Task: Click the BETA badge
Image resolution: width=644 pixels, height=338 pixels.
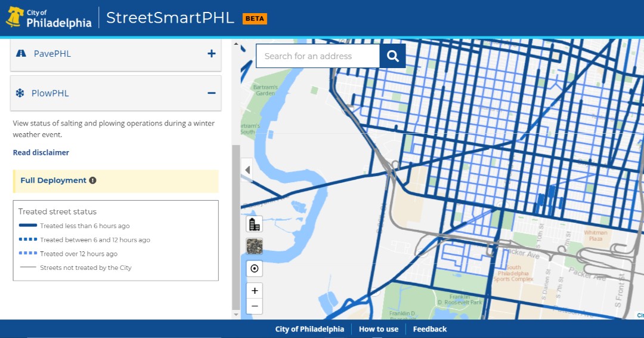Action: 255,19
